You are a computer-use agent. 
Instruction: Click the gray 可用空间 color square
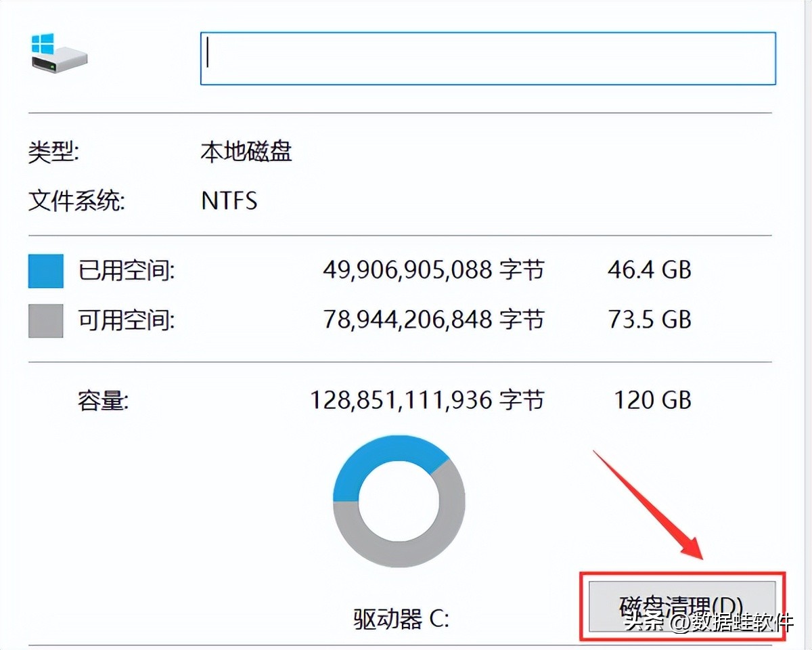point(45,320)
